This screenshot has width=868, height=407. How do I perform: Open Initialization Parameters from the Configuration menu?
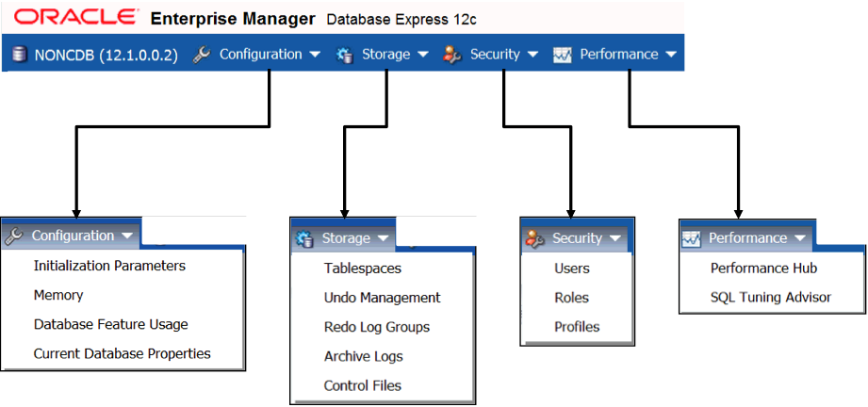[109, 266]
